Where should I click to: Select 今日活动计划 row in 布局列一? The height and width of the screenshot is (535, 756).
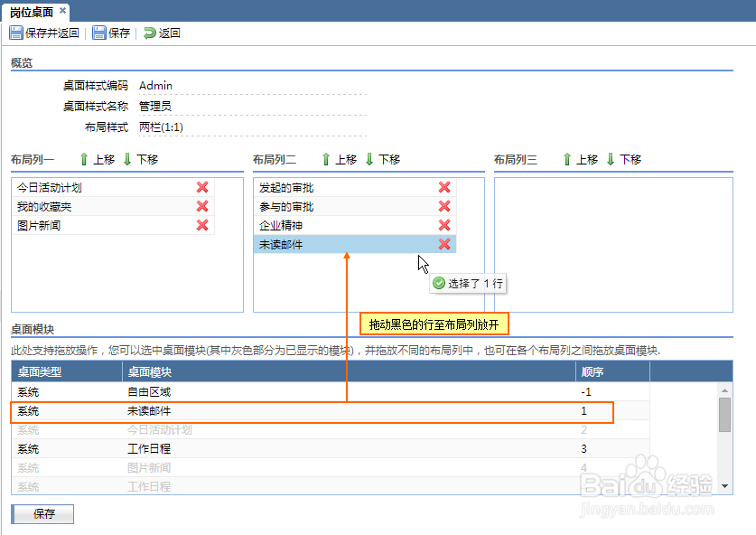point(113,187)
